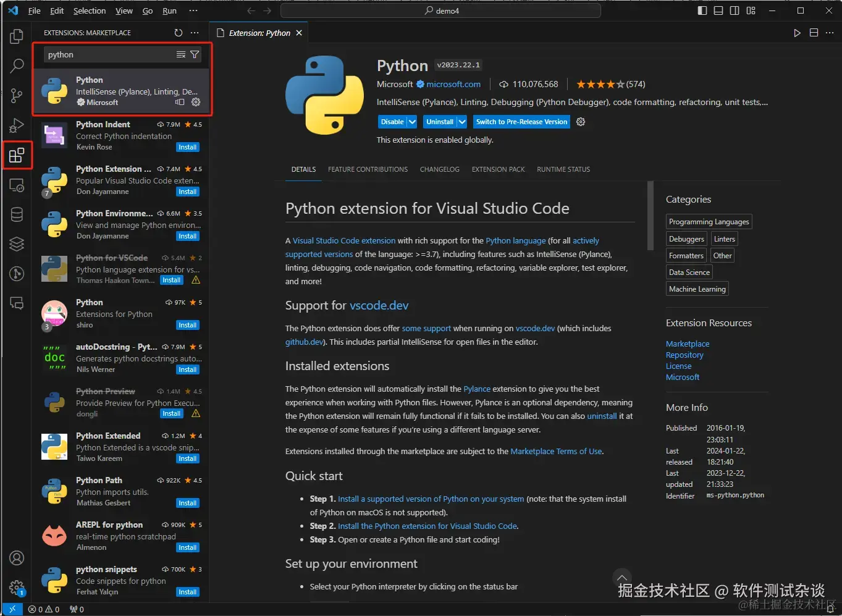Open the Explorer view in activity bar

[17, 36]
